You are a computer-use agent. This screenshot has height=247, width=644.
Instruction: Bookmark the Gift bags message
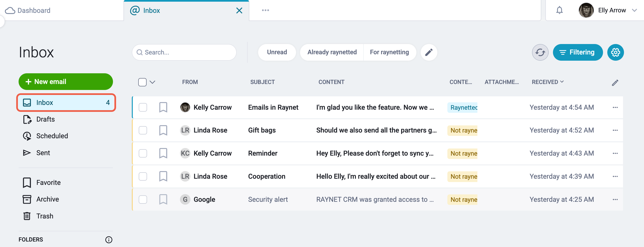pyautogui.click(x=163, y=130)
